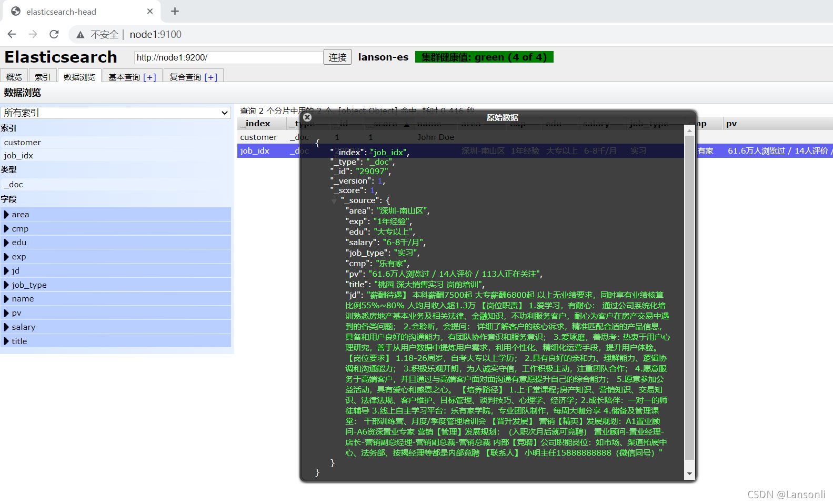Click the "cmp": "乐有家" JSON value
The height and width of the screenshot is (504, 833).
(x=390, y=264)
